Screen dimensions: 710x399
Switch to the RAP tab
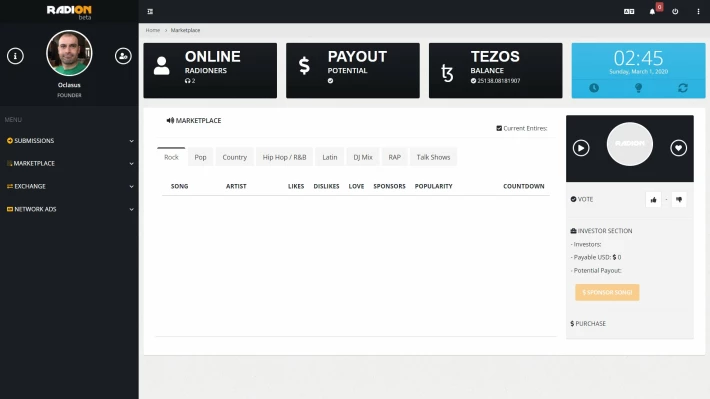(394, 157)
